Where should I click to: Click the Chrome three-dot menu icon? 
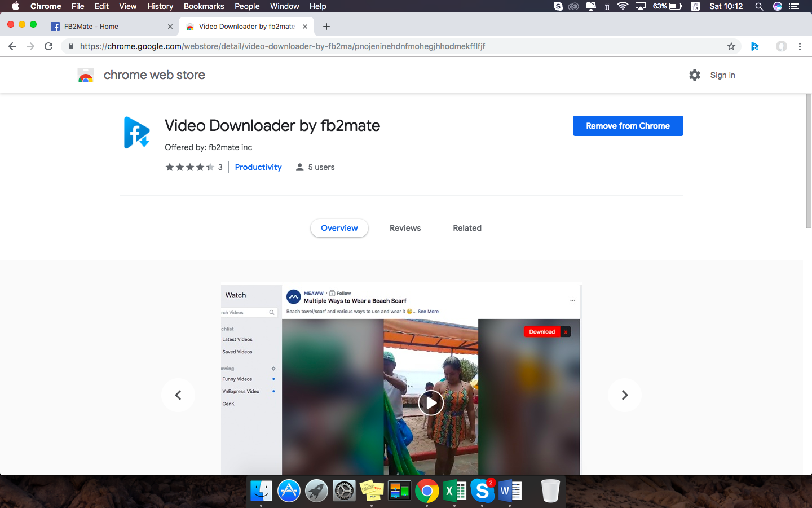800,46
